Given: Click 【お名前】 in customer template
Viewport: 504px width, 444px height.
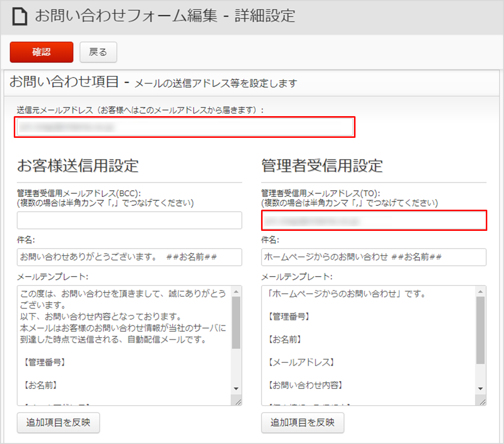Looking at the screenshot, I should [40, 385].
